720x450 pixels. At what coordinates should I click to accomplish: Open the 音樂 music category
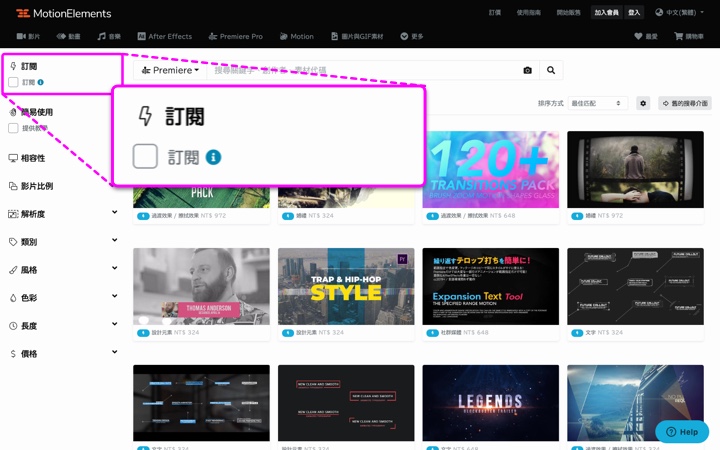tap(109, 36)
